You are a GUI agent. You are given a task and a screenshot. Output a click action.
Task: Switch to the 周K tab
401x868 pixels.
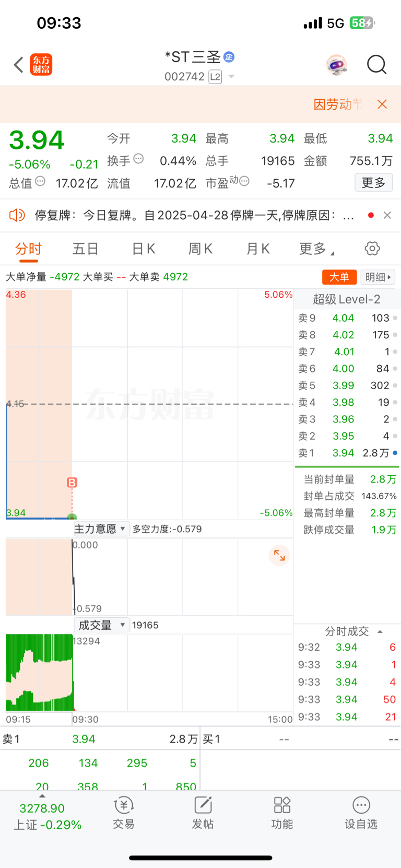tap(200, 249)
